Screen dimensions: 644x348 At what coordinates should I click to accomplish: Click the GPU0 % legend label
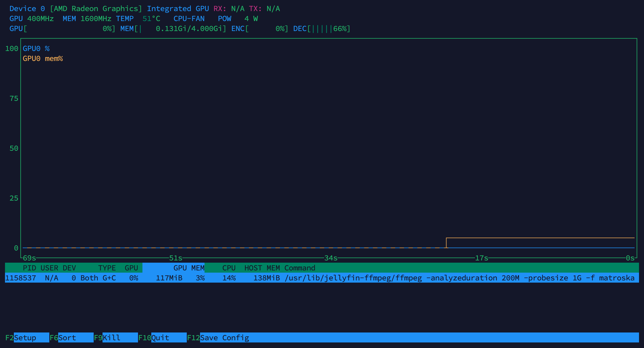point(36,48)
